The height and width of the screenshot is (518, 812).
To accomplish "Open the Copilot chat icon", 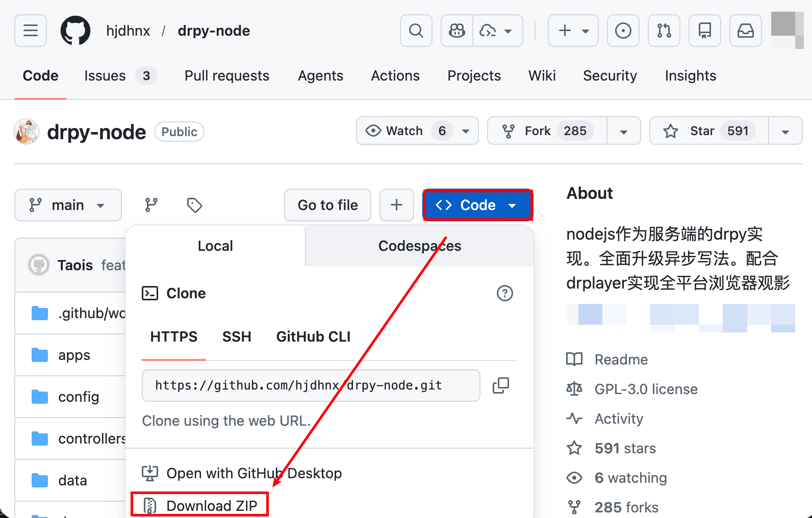I will click(457, 31).
